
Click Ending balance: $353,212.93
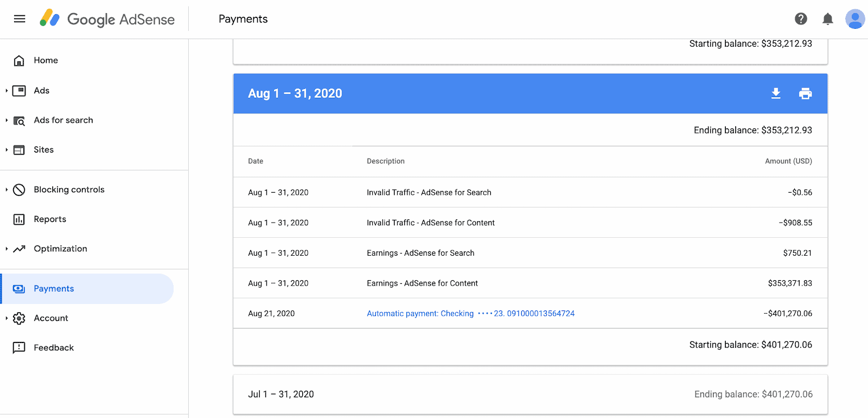coord(753,130)
